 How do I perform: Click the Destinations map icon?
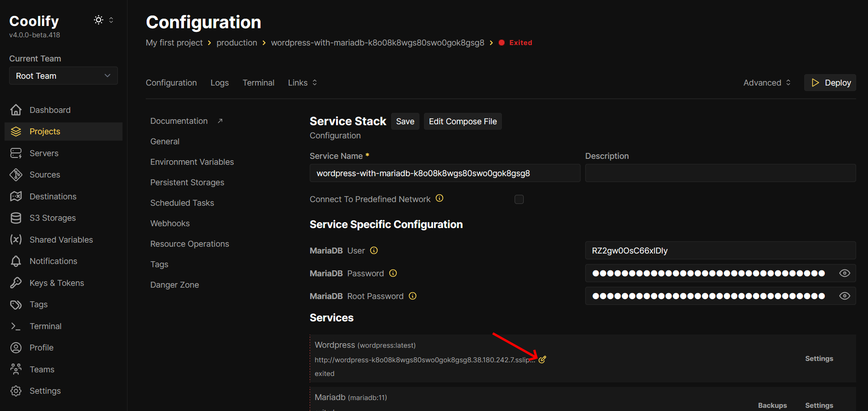[16, 196]
